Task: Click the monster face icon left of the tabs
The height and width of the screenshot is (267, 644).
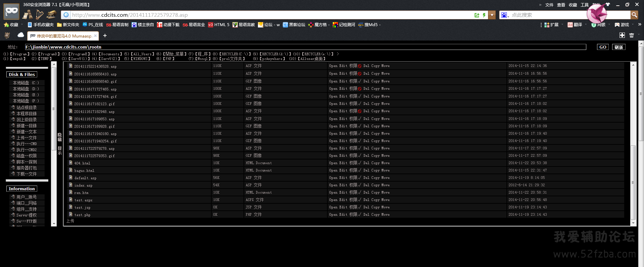Action: click(7, 35)
